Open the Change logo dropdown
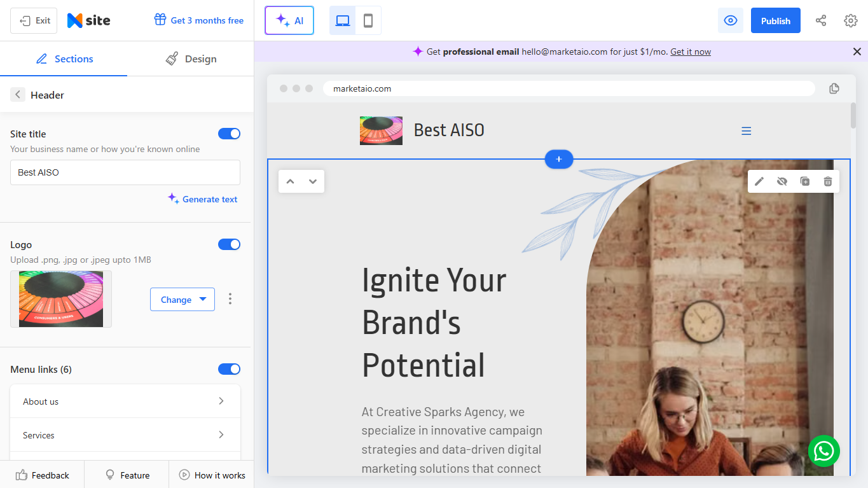 [183, 300]
